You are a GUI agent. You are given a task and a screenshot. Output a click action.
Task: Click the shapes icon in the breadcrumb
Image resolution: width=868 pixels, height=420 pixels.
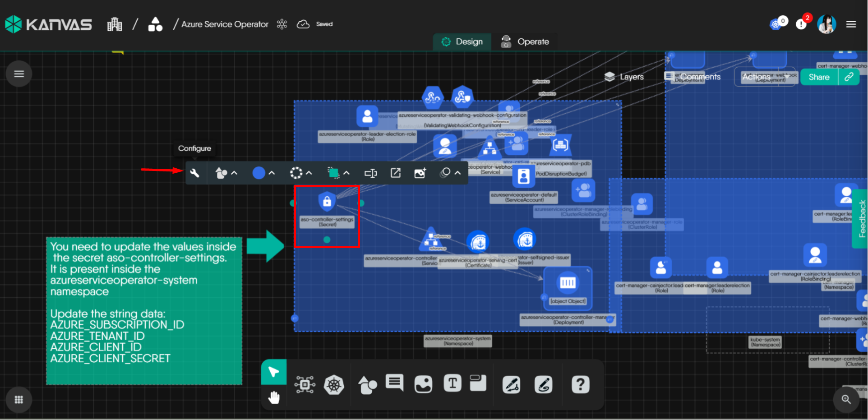pos(155,24)
